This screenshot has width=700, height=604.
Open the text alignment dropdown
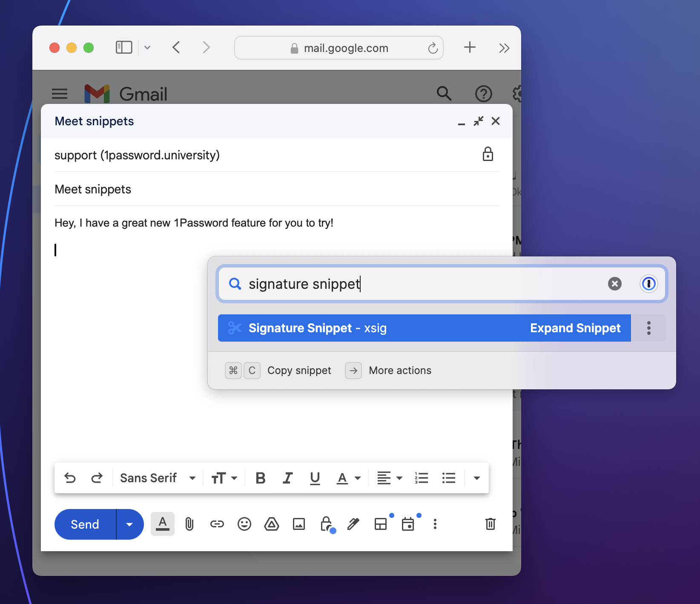tap(390, 478)
